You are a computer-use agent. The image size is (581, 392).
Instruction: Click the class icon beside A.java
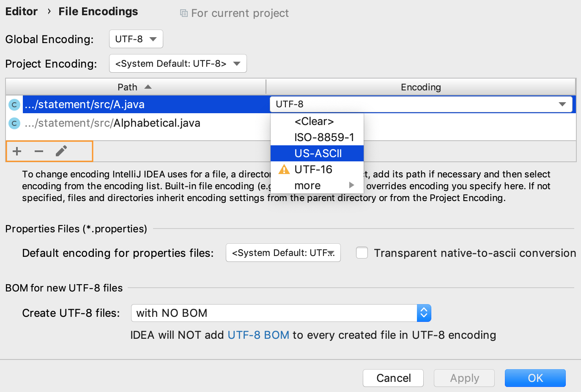[14, 104]
